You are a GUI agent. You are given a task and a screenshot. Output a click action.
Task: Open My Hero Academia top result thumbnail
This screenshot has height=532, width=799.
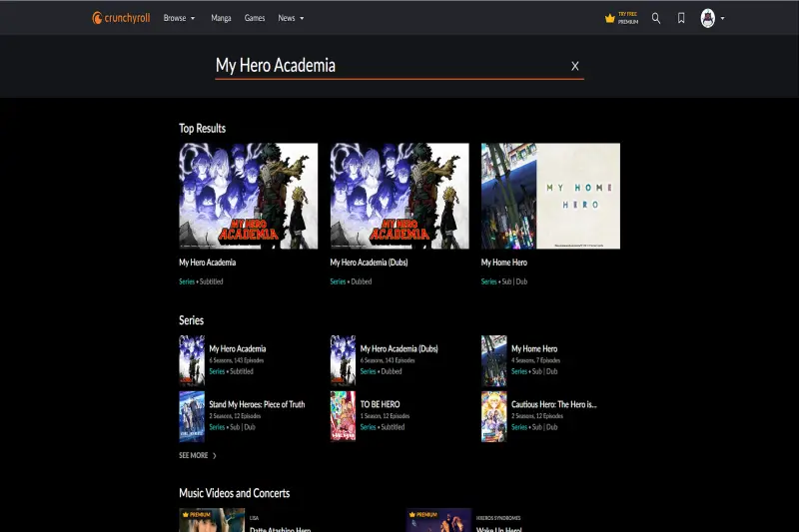pyautogui.click(x=248, y=196)
